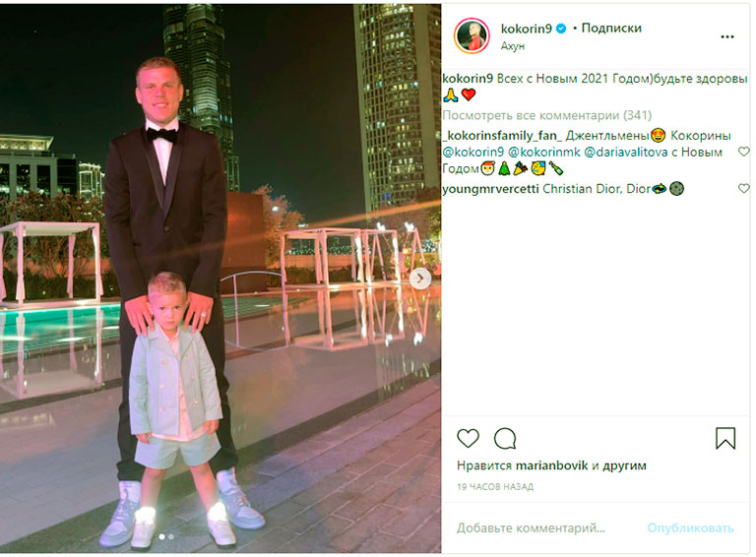
Task: Open the @dariavalitova mention
Action: [x=626, y=153]
